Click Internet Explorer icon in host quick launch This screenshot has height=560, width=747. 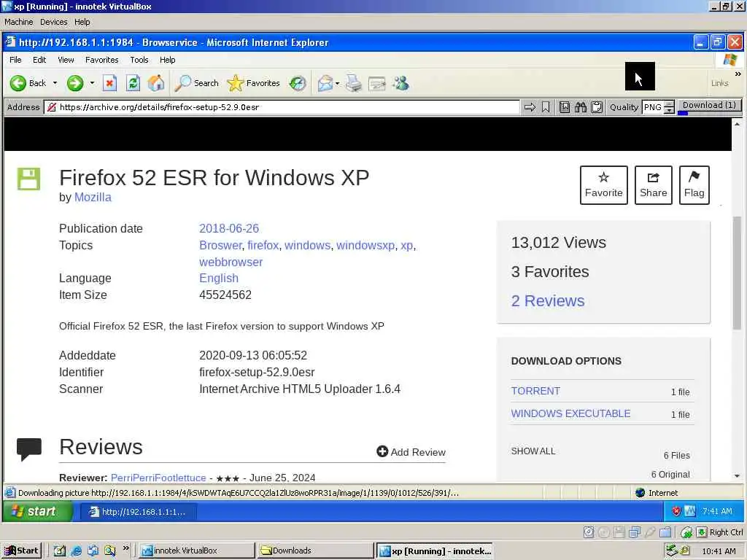(76, 551)
